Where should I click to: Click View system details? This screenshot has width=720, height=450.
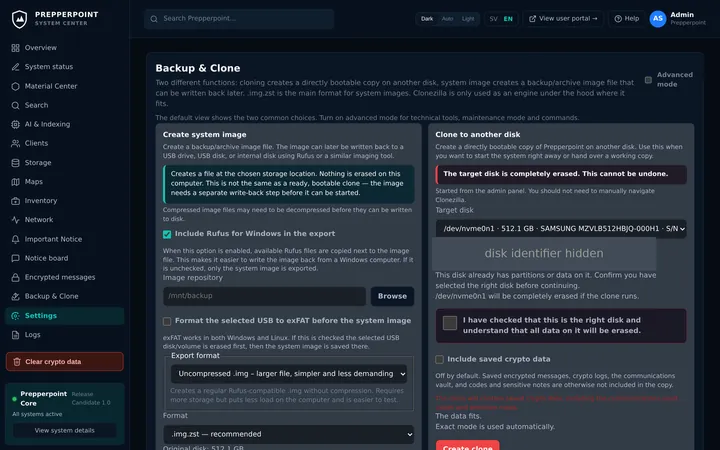pos(65,431)
